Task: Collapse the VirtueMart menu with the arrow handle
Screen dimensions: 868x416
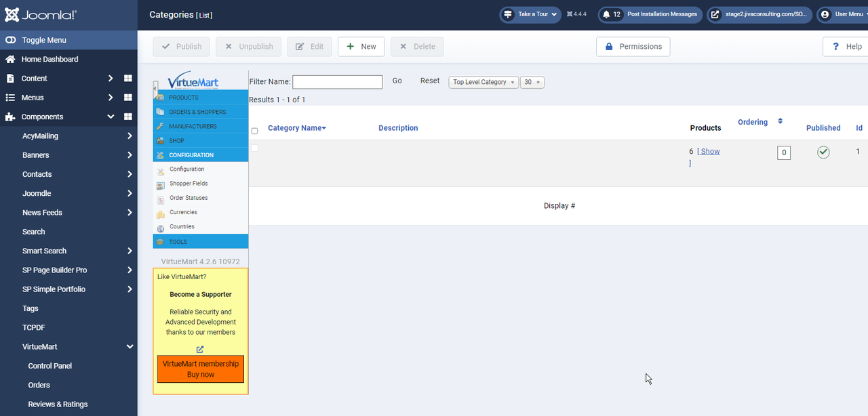Action: [155, 89]
